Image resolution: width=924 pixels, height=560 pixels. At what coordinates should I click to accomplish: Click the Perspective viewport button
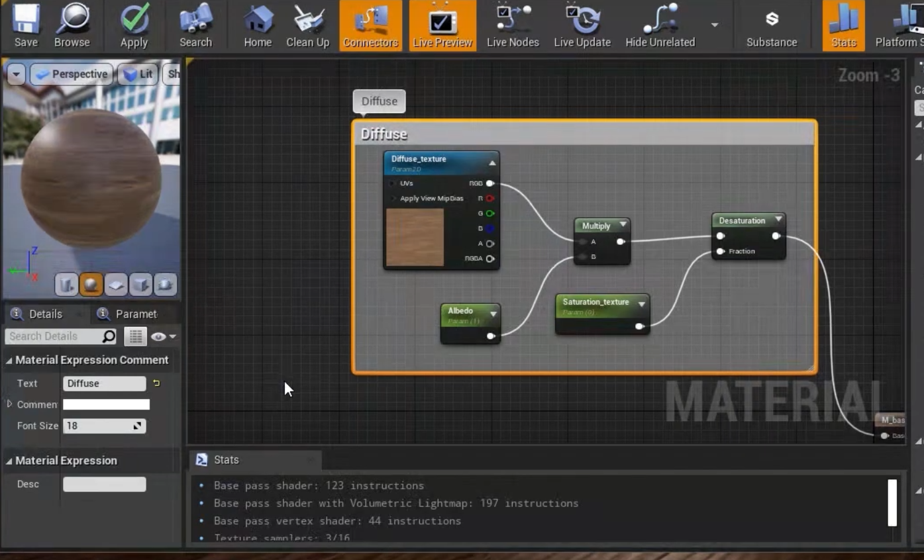click(x=72, y=74)
